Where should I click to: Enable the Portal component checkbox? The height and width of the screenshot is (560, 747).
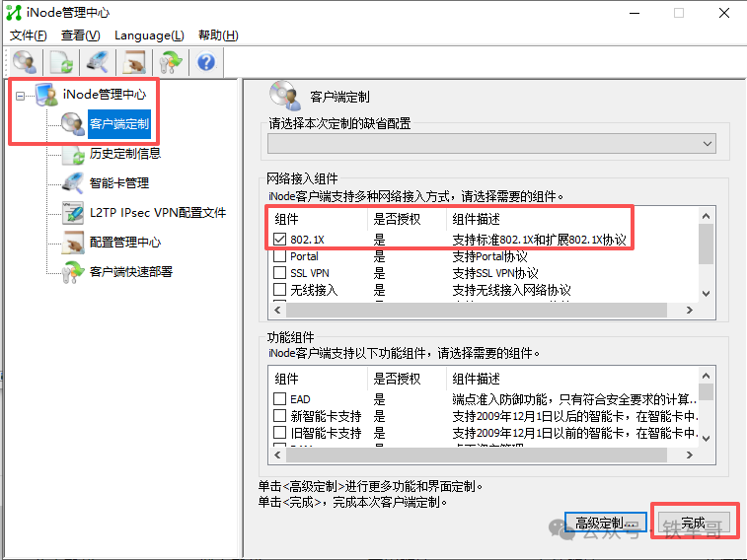tap(280, 256)
